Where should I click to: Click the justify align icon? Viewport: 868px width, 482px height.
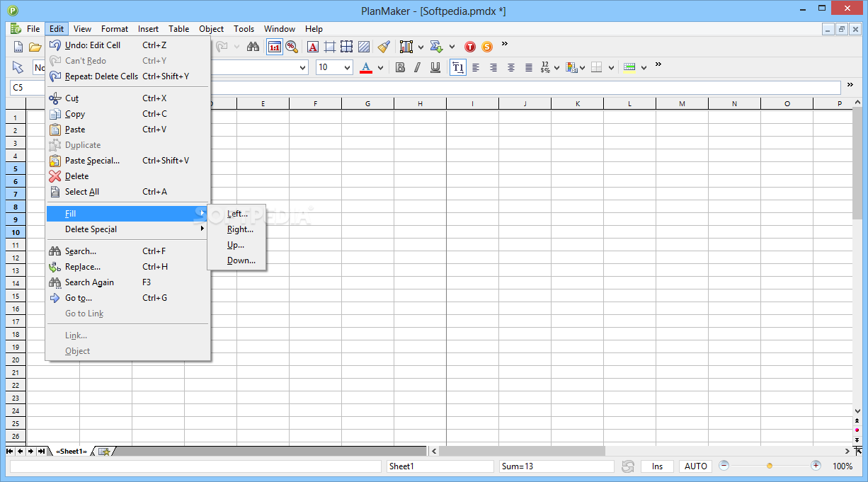coord(529,67)
